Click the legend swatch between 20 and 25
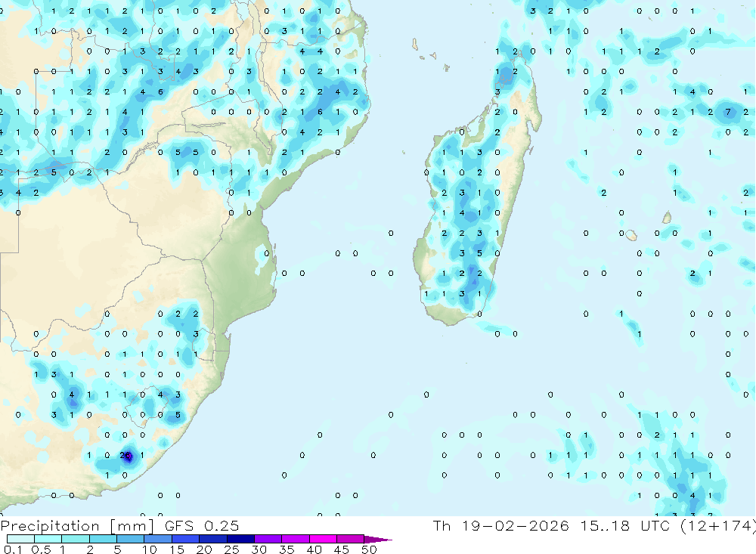The height and width of the screenshot is (554, 756). [x=212, y=539]
